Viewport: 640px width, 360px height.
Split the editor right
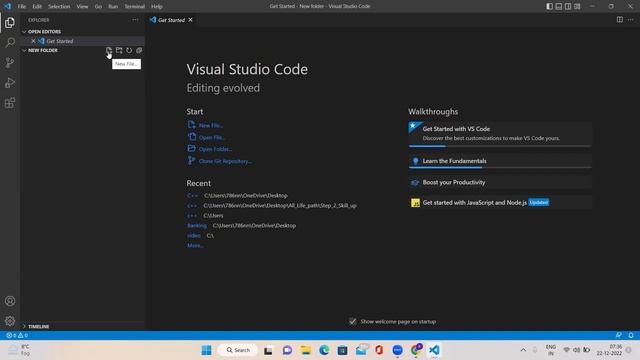point(620,20)
